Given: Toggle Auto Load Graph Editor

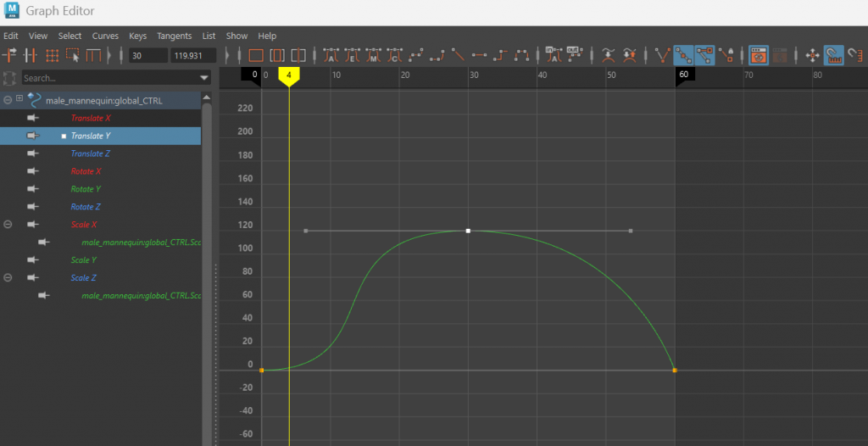Looking at the screenshot, I should [x=759, y=55].
